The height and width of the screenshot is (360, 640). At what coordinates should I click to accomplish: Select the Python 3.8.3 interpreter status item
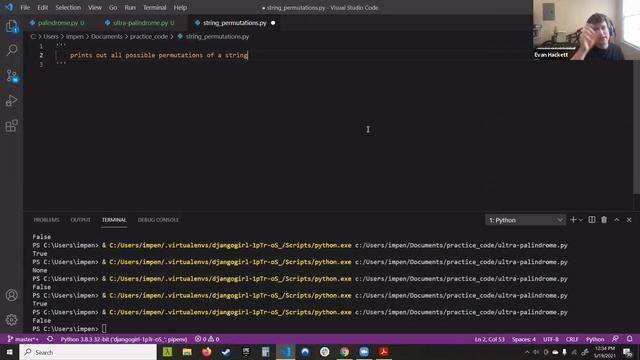(124, 339)
